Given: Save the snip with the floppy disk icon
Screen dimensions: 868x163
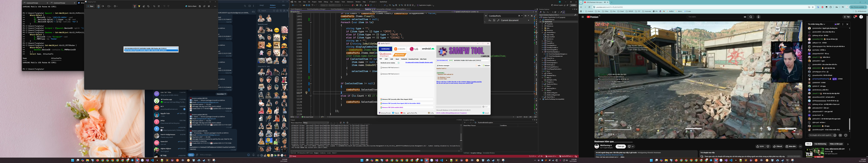Looking at the screenshot, I should (200, 6).
